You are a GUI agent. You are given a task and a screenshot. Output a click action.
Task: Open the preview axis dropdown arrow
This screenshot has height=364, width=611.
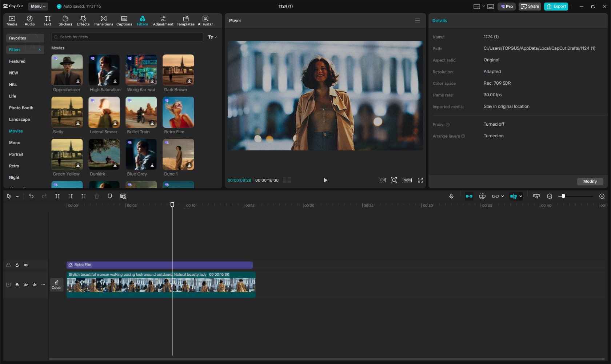(x=521, y=196)
